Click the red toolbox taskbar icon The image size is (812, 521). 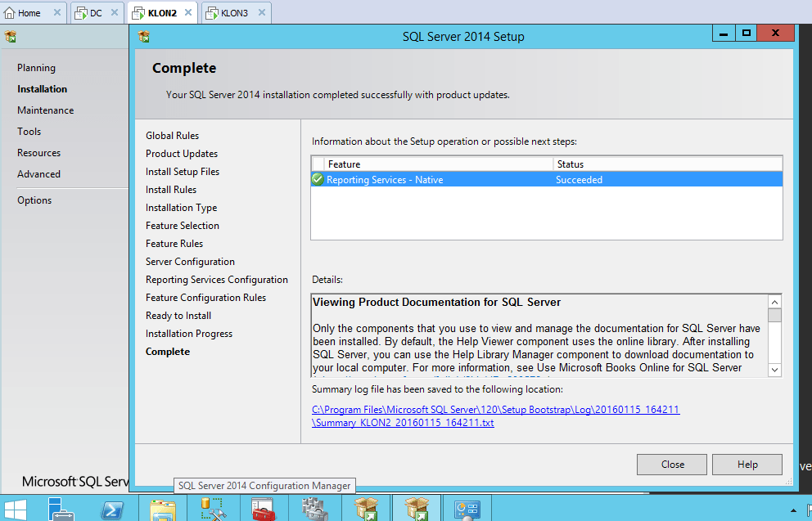coord(264,509)
